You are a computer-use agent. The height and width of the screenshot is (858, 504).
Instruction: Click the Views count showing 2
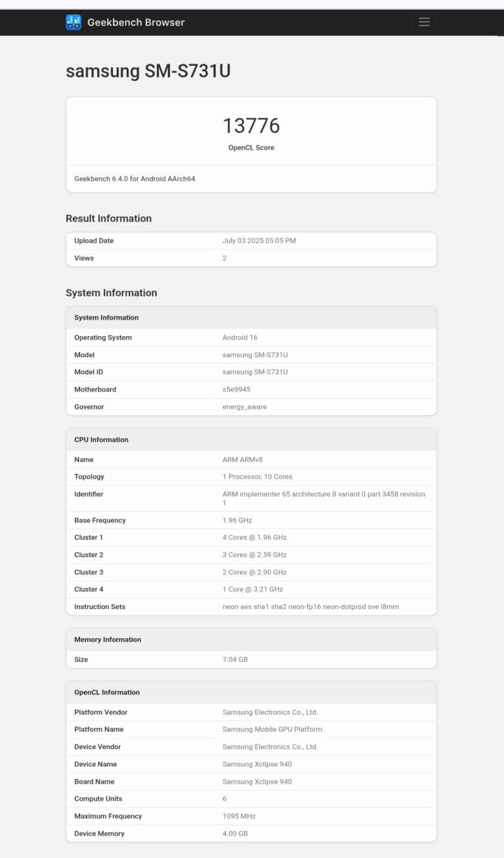(224, 258)
